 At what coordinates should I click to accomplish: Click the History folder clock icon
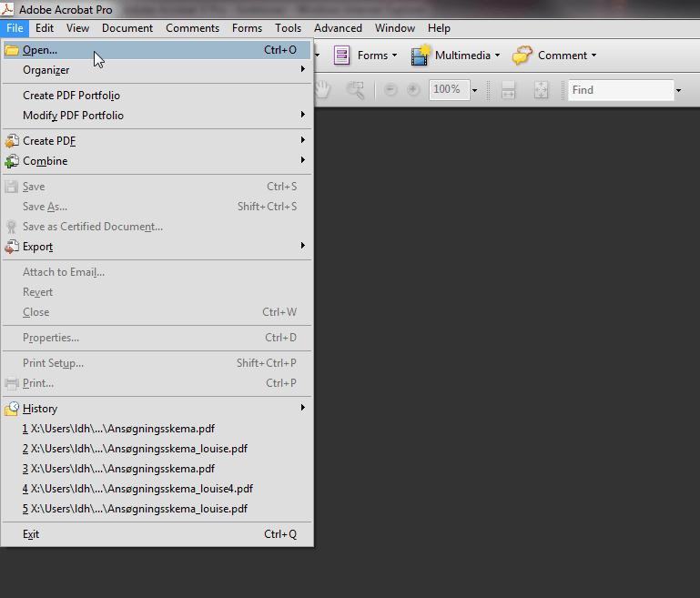coord(12,409)
